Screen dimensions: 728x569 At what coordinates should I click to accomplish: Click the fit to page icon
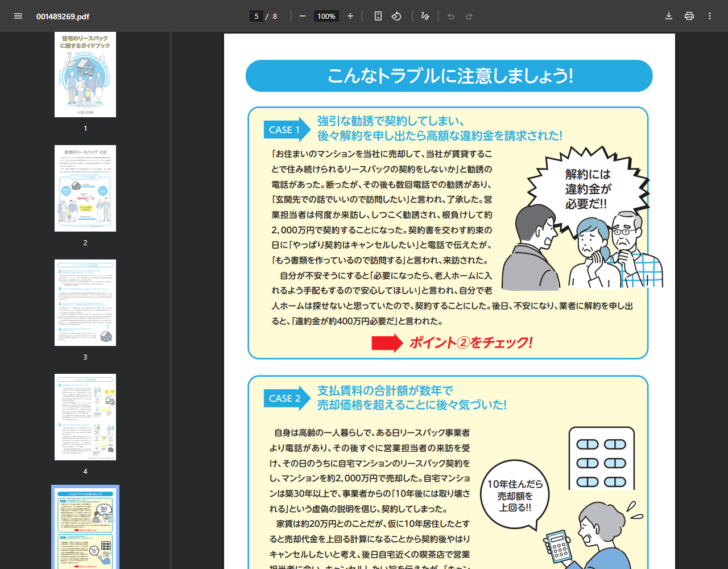(x=378, y=16)
